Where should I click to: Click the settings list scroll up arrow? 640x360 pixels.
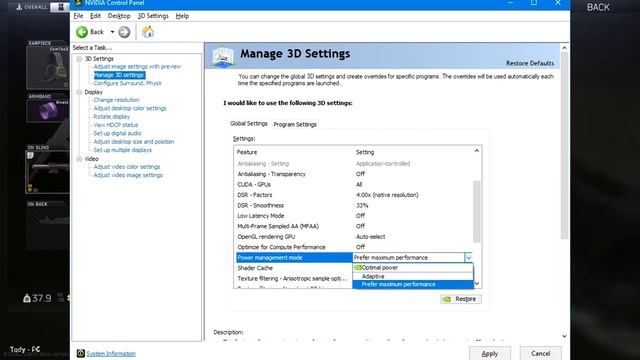tap(477, 151)
